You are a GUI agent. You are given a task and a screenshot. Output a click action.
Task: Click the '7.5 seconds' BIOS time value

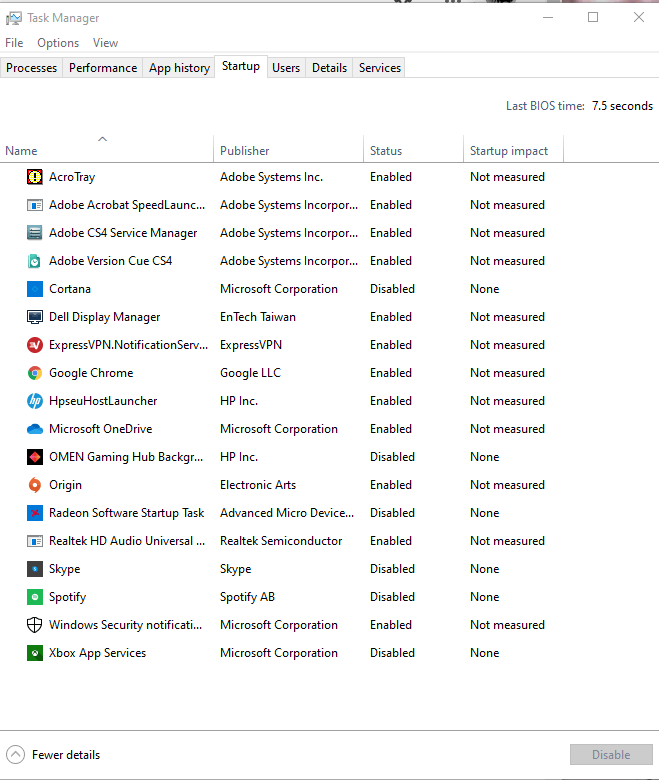click(622, 106)
